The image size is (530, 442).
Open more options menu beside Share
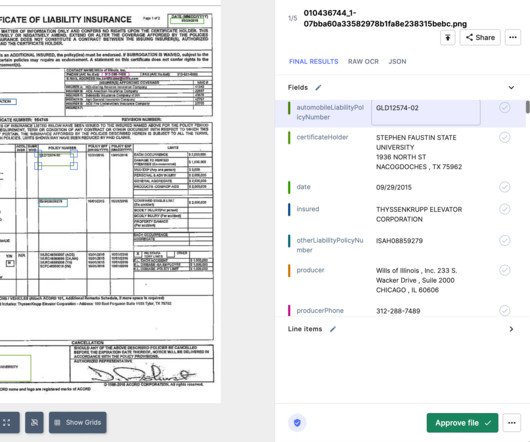[x=513, y=38]
